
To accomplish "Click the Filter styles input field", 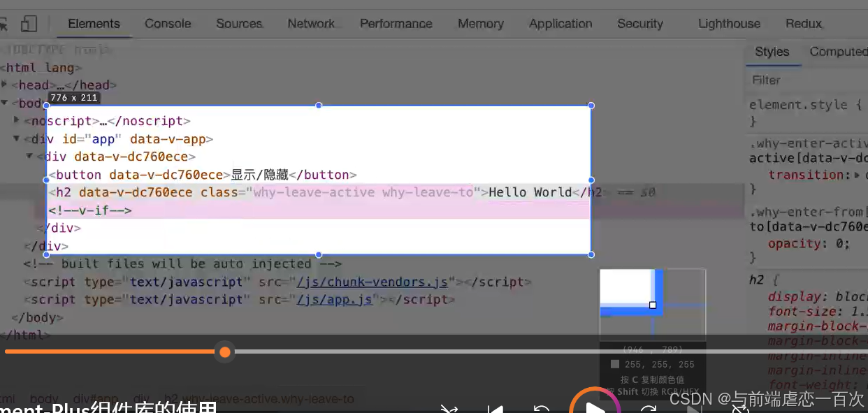I will click(807, 80).
